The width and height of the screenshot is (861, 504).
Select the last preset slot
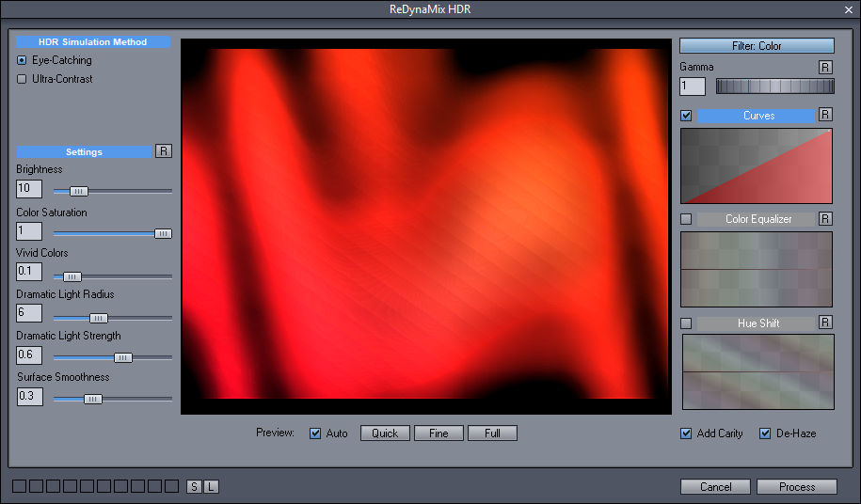(172, 486)
